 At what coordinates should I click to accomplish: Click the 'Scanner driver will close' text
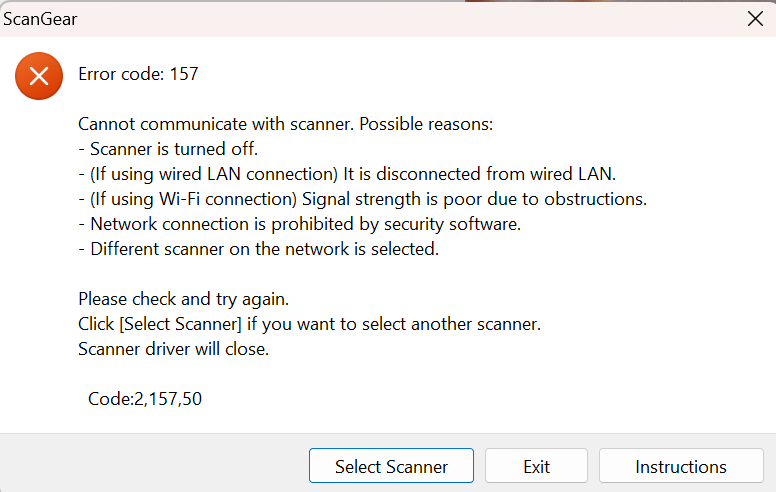click(173, 349)
